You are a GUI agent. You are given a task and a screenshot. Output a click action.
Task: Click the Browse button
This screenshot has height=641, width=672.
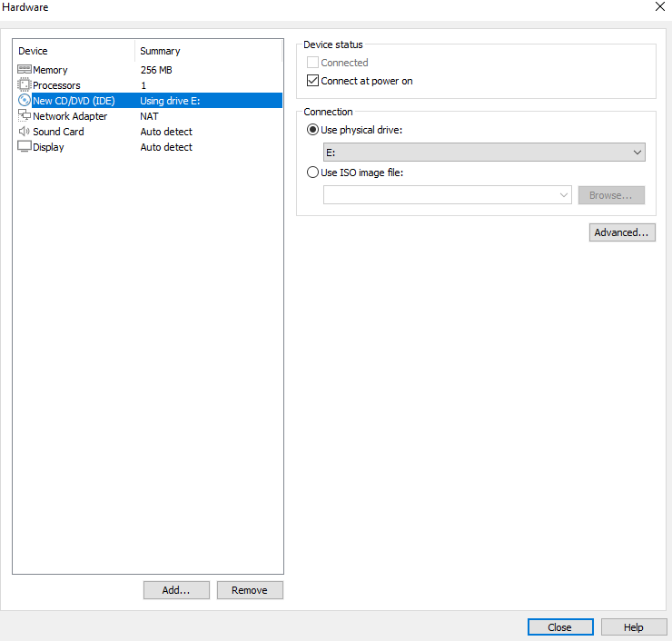[x=611, y=195]
